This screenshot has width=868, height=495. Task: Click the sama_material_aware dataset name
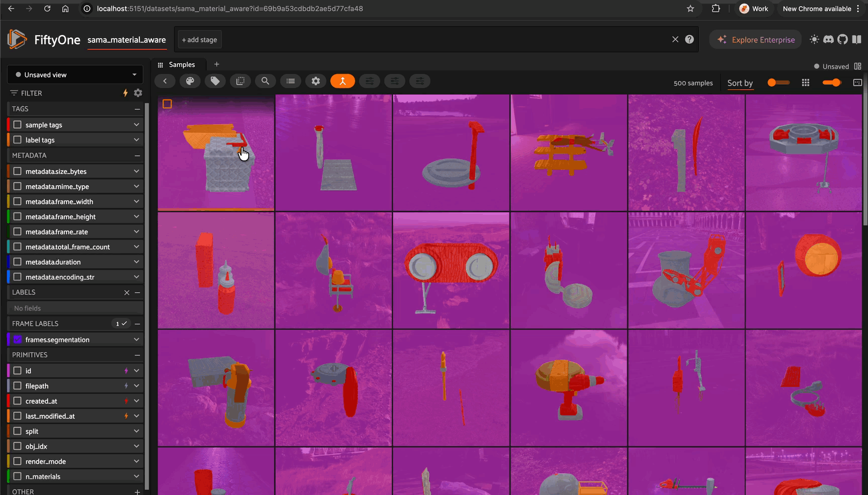pos(127,40)
